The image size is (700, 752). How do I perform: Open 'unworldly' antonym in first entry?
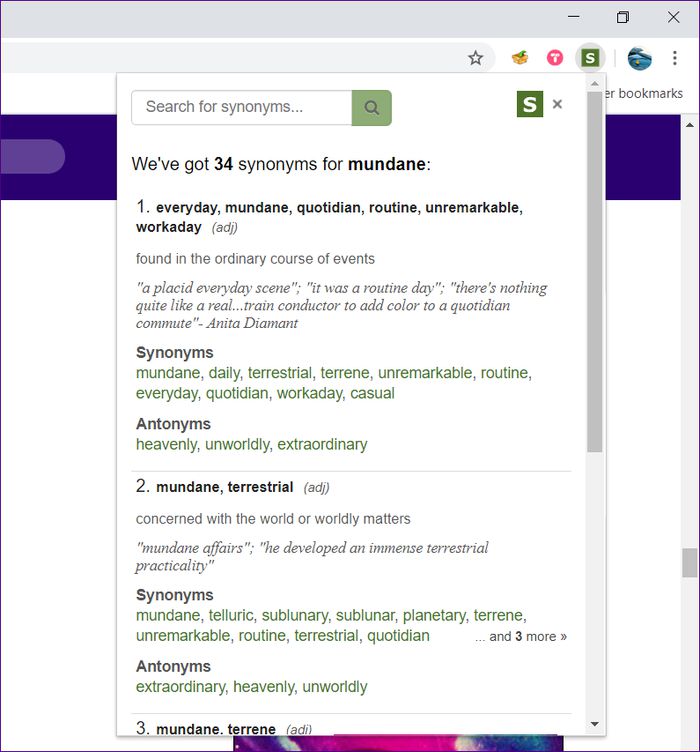[238, 445]
